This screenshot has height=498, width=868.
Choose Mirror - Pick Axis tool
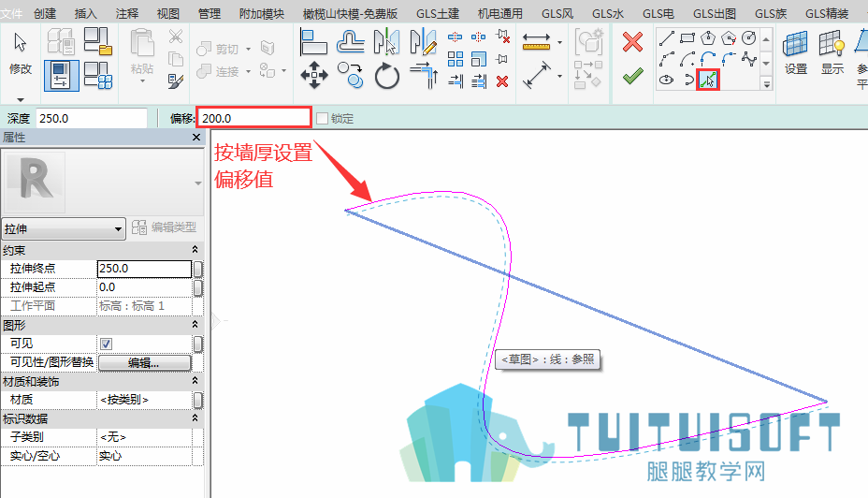[386, 42]
